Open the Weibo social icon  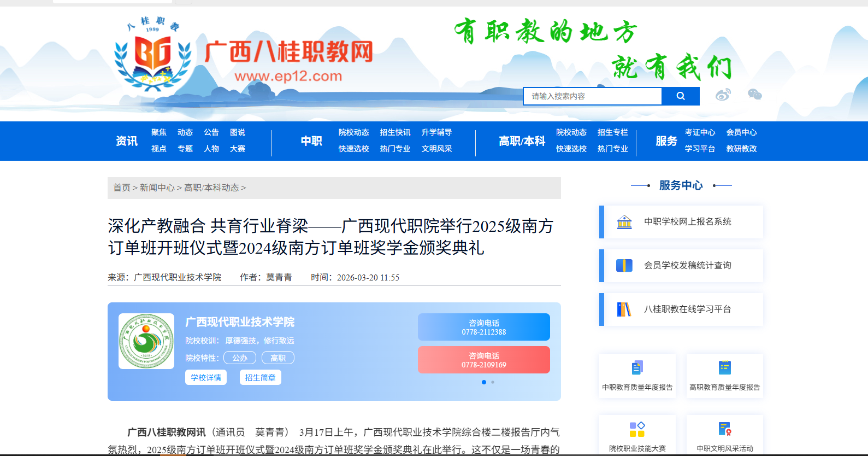(x=723, y=95)
